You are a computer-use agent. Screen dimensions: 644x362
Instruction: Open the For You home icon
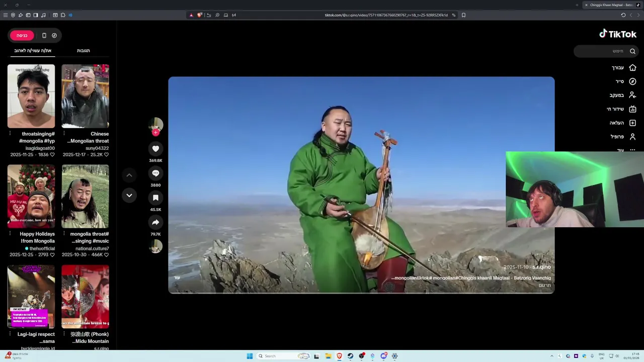point(632,67)
